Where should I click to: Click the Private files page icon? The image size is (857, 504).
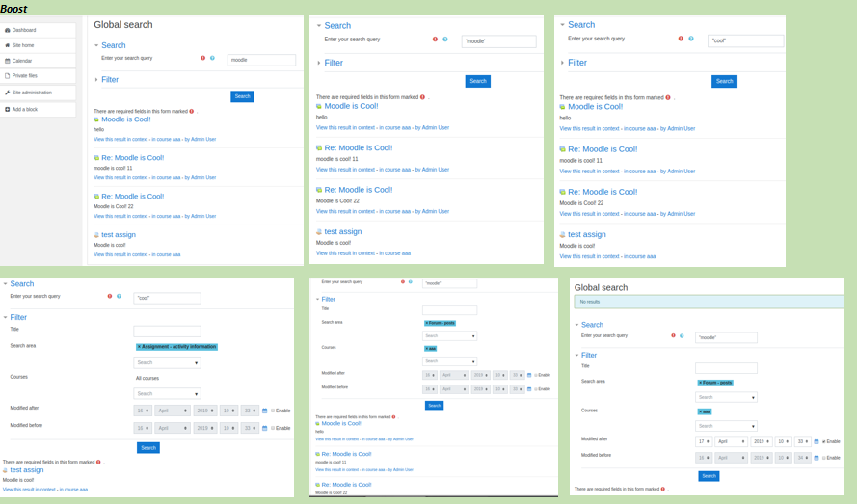pyautogui.click(x=7, y=76)
